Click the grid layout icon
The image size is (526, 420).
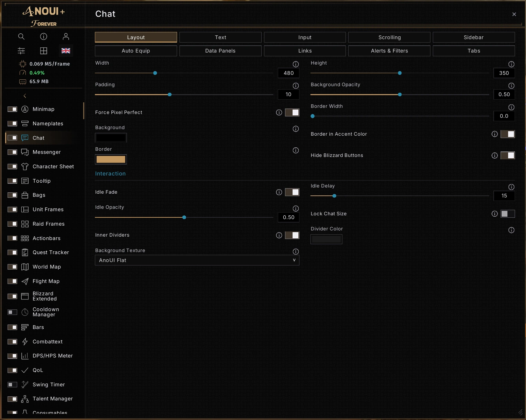44,51
